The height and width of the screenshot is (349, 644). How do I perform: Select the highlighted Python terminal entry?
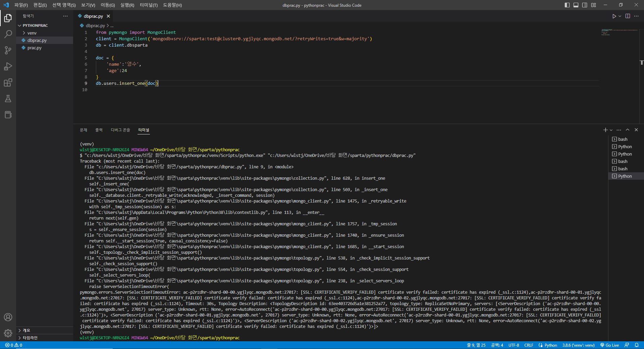click(x=626, y=176)
